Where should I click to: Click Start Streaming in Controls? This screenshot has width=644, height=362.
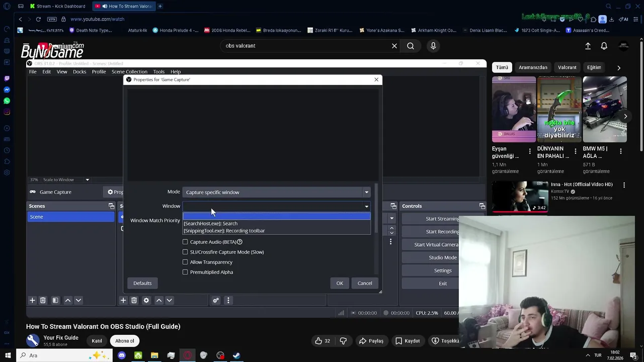point(442,219)
